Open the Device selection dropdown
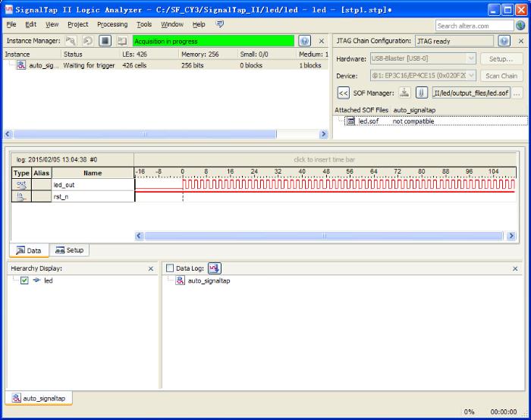 click(470, 76)
